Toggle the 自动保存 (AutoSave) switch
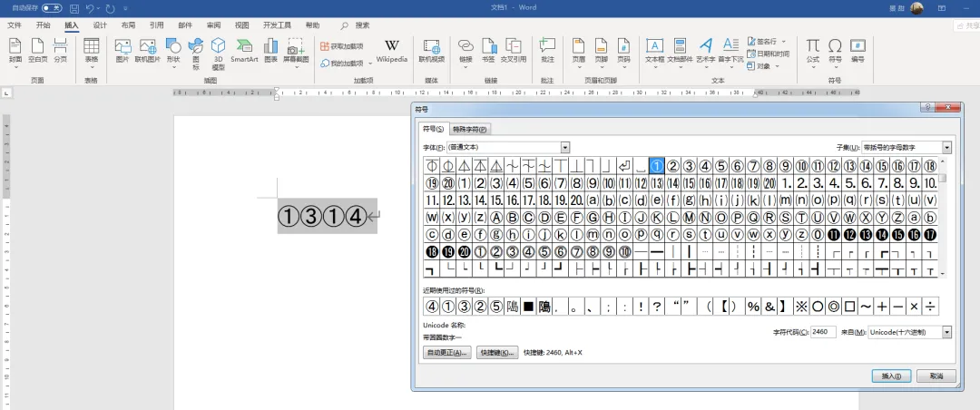Screen dimensions: 980x410 (52, 8)
